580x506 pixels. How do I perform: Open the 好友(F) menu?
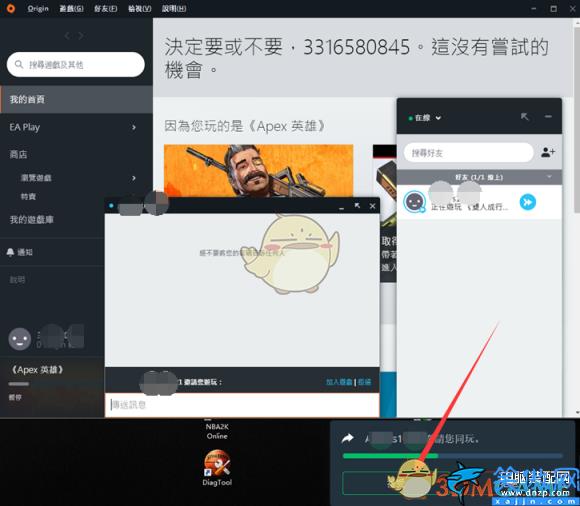tap(105, 9)
